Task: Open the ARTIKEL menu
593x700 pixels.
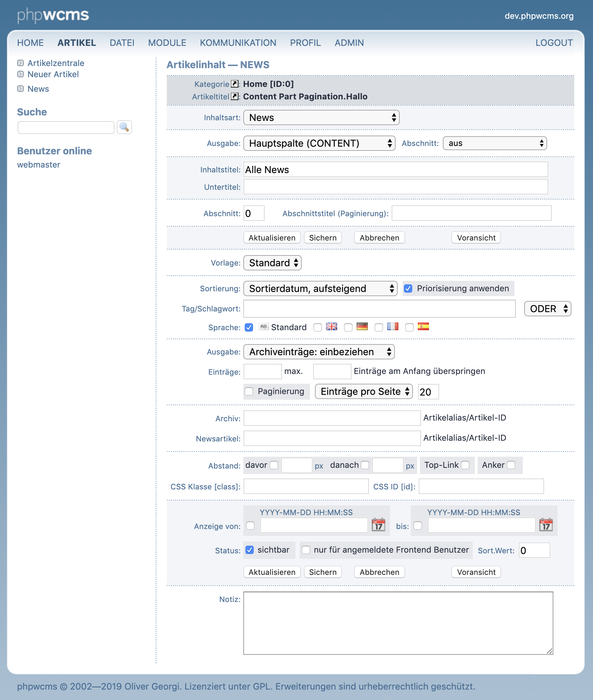Action: 77,43
